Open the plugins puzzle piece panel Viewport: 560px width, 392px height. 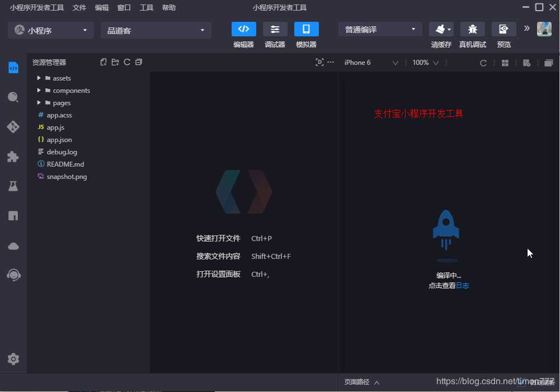pyautogui.click(x=13, y=157)
